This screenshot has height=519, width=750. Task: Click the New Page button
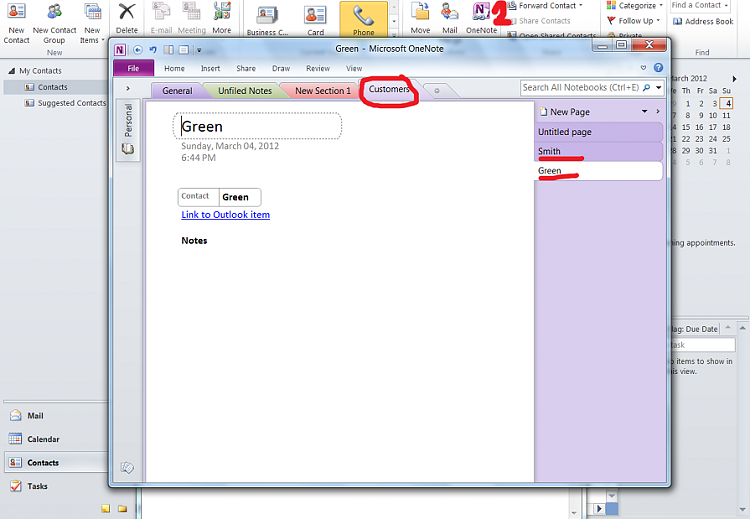564,112
